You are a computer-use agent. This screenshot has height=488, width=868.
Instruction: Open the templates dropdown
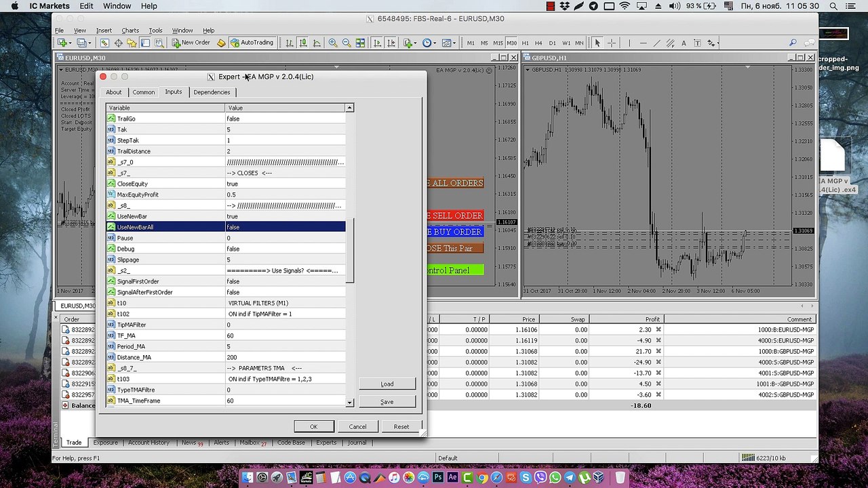coord(448,43)
